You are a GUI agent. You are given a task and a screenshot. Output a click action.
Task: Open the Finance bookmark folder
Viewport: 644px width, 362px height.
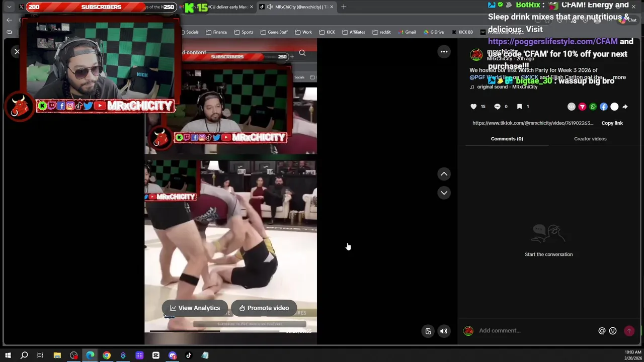click(216, 32)
